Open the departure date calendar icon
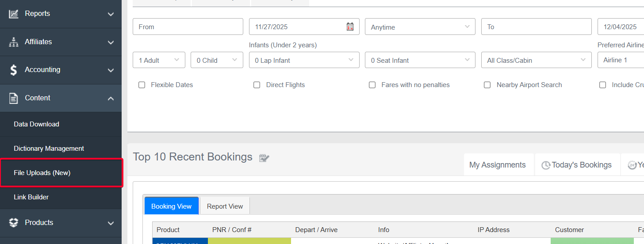Viewport: 644px width, 244px height. tap(350, 27)
